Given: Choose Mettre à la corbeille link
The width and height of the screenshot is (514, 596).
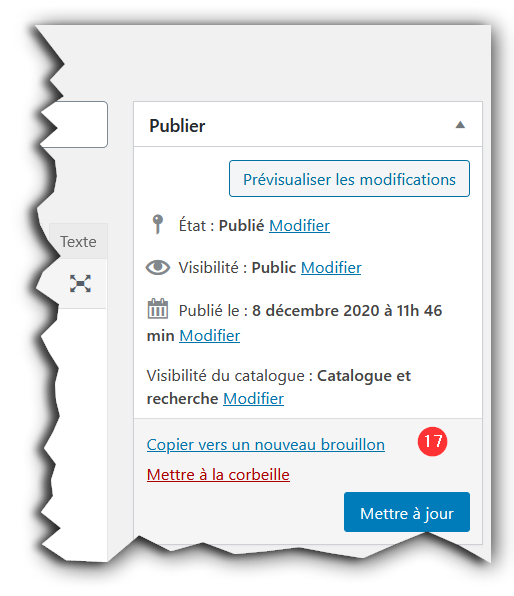Looking at the screenshot, I should [x=218, y=474].
